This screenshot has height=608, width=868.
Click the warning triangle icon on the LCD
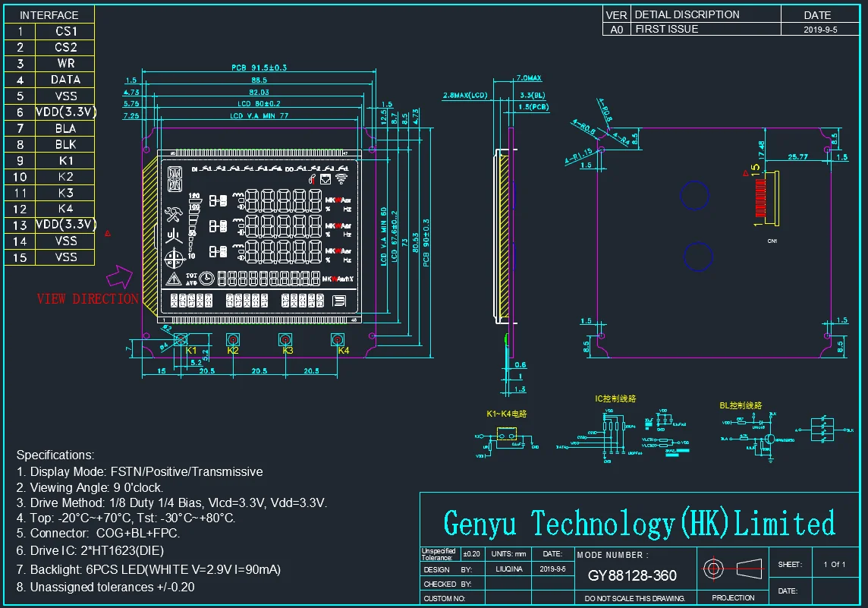(174, 278)
